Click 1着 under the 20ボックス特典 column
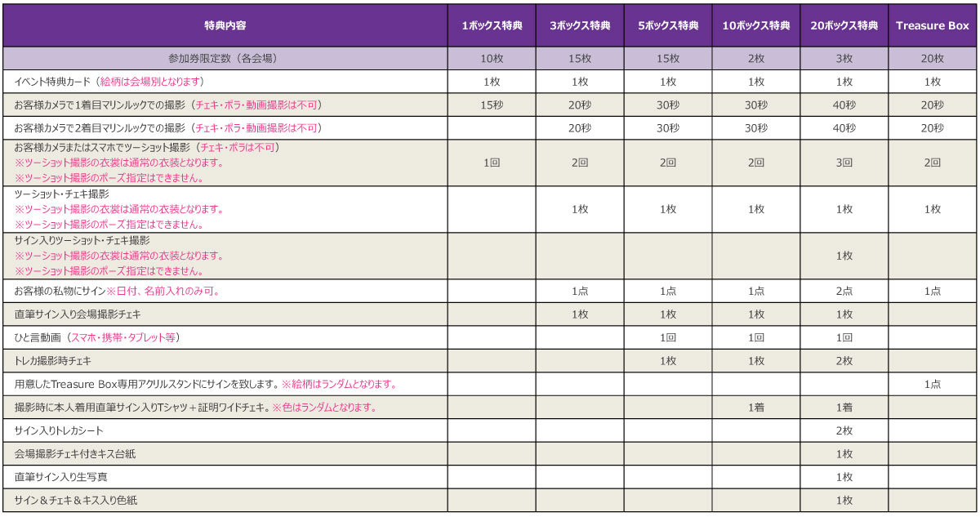Image resolution: width=980 pixels, height=517 pixels. click(x=844, y=408)
